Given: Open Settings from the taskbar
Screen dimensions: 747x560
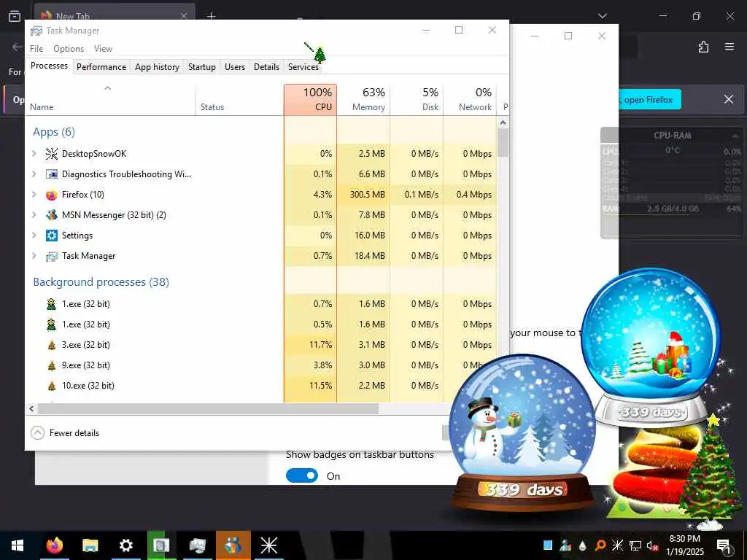Looking at the screenshot, I should tap(125, 545).
